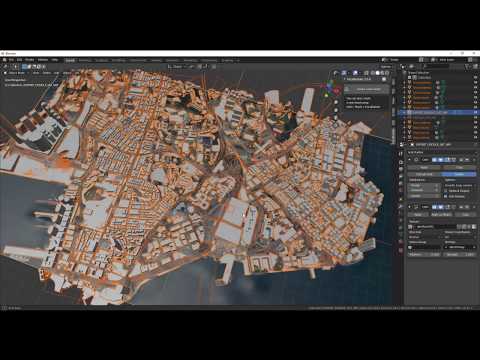Open the Object Mode dropdown in viewport header
This screenshot has height=360, width=480.
[x=16, y=73]
